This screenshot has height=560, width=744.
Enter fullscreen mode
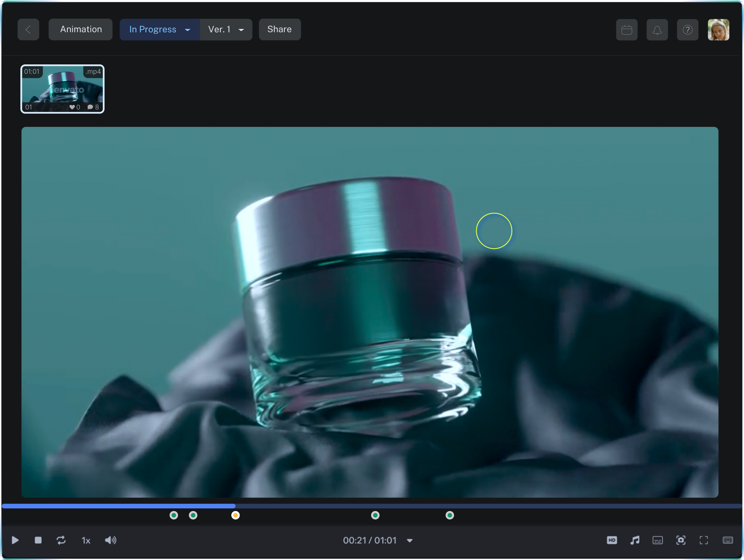pos(704,540)
